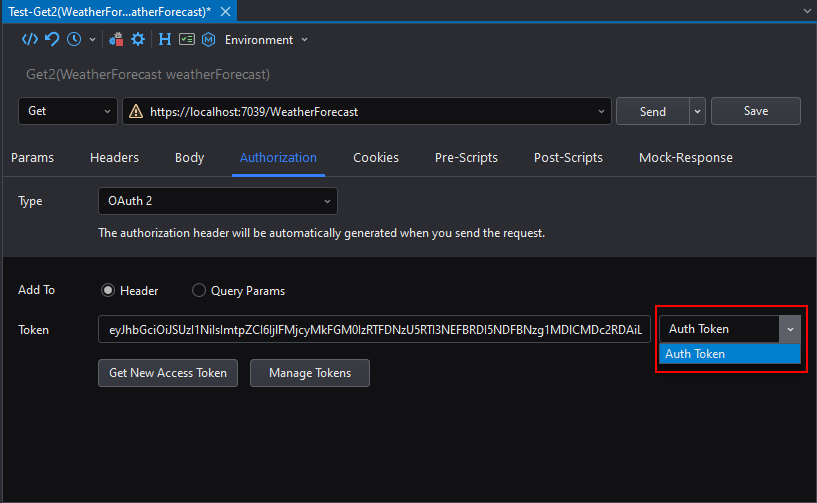Image resolution: width=817 pixels, height=503 pixels.
Task: Click the Token value input field
Action: [374, 329]
